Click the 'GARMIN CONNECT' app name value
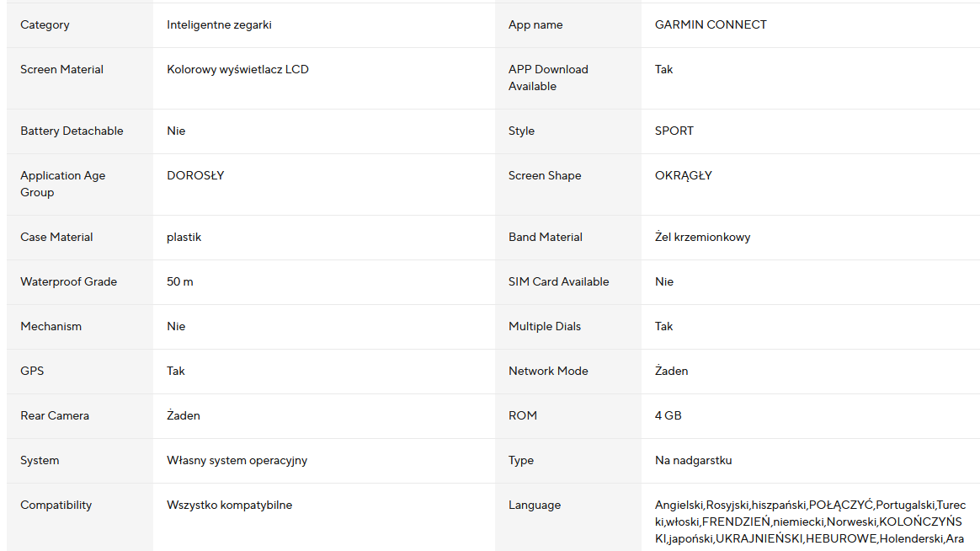This screenshot has height=551, width=980. (711, 25)
